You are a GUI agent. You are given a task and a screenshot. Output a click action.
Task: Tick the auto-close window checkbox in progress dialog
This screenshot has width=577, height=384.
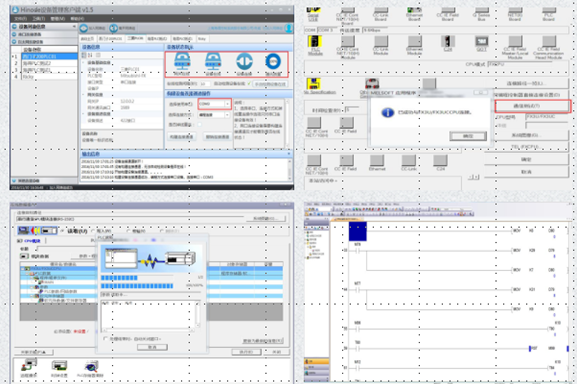pos(106,338)
